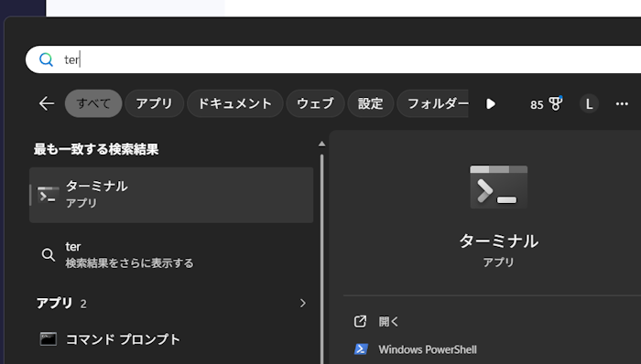Switch to the 設定 filter tab

[x=370, y=103]
